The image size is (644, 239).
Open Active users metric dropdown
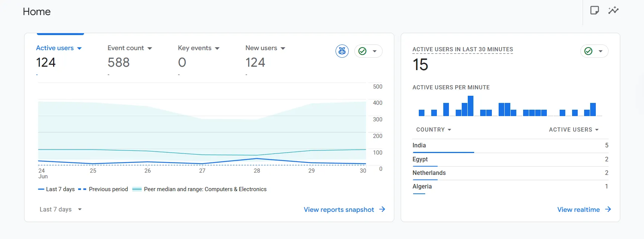(59, 48)
